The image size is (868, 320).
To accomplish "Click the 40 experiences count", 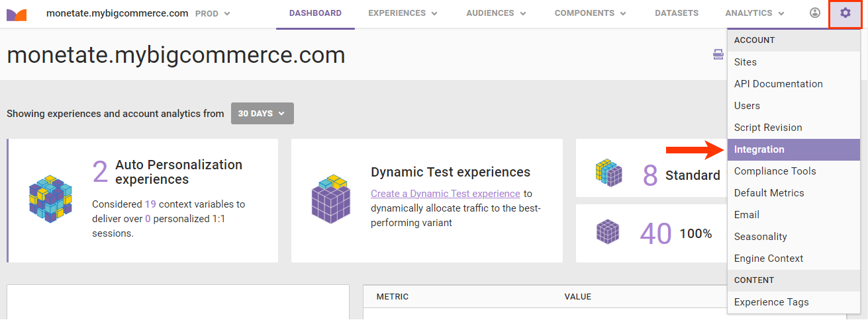I will pyautogui.click(x=655, y=233).
